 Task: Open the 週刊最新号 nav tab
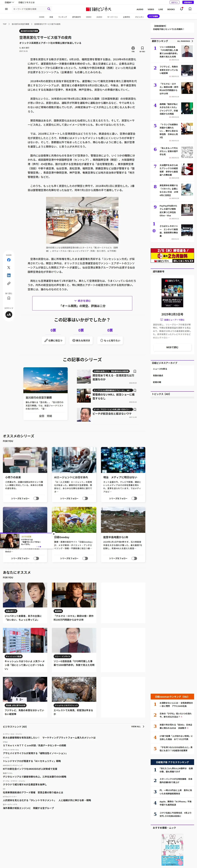[76, 17]
